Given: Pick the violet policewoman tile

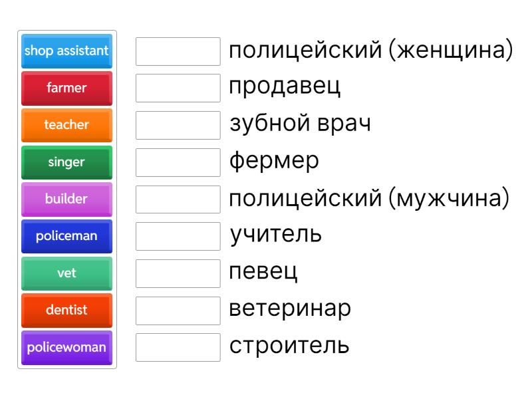Looking at the screenshot, I should (x=66, y=347).
